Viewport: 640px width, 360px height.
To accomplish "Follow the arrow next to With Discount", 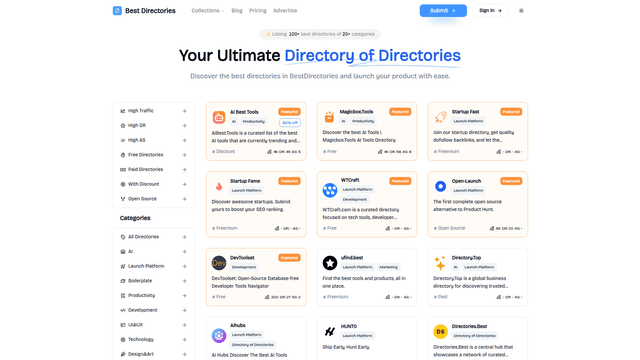I will click(184, 184).
